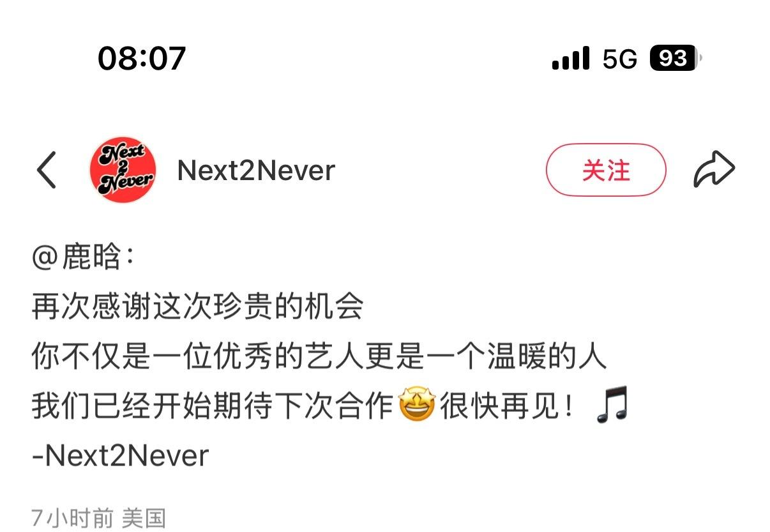Tap the back arrow icon

tap(47, 170)
